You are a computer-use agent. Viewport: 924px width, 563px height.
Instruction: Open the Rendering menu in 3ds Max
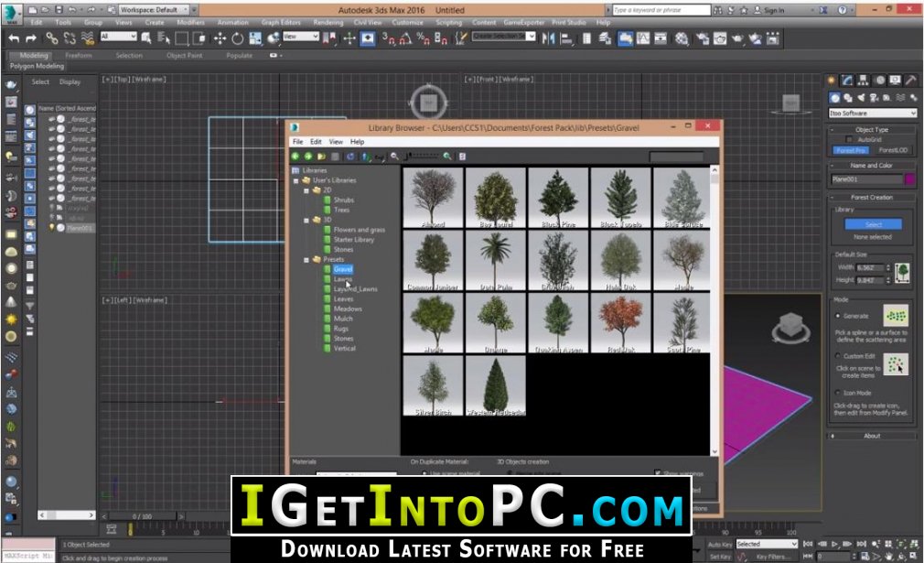tap(328, 22)
